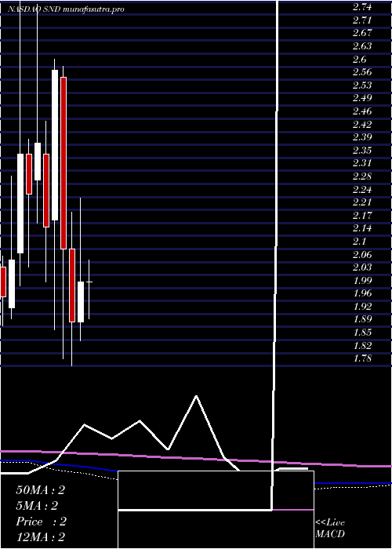Click the 1.89 price label
The height and width of the screenshot is (549, 392).
(362, 319)
